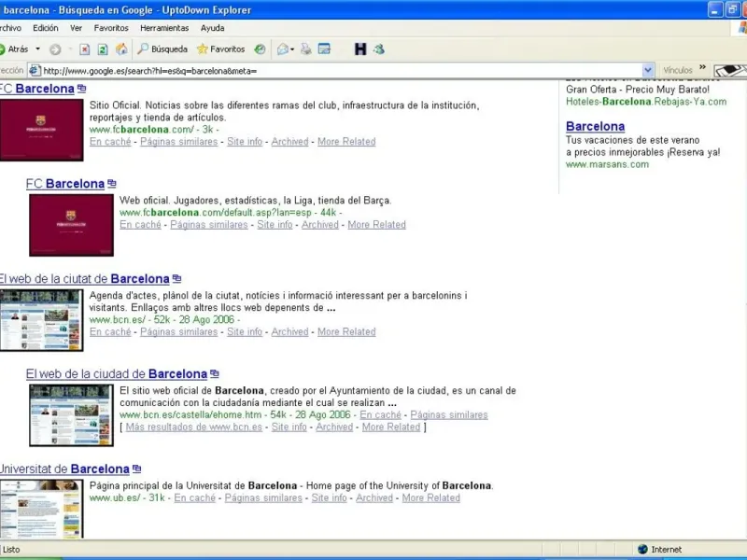Go back with the Atrás button
Image resolution: width=747 pixels, height=560 pixels.
point(14,49)
